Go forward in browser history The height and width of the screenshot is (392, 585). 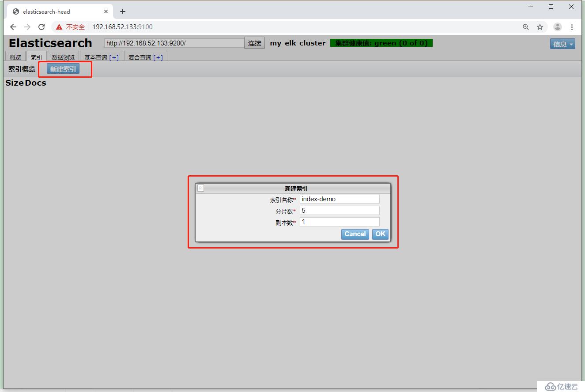click(27, 27)
